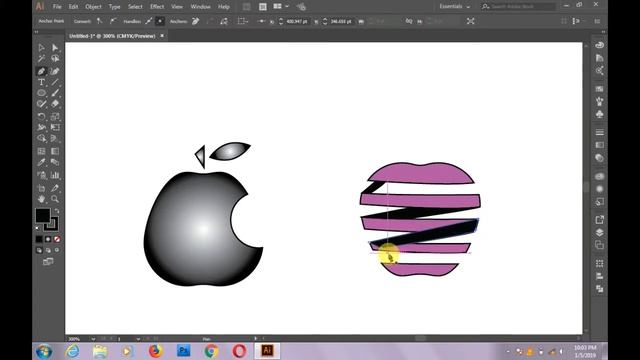Select the Shape Builder tool
The width and height of the screenshot is (640, 360).
pos(42,138)
